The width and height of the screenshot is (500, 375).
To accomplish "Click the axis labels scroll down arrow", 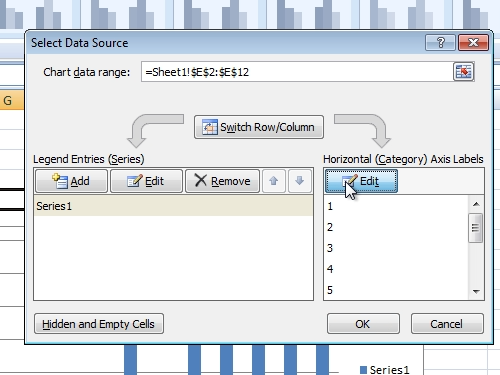I will pyautogui.click(x=476, y=292).
